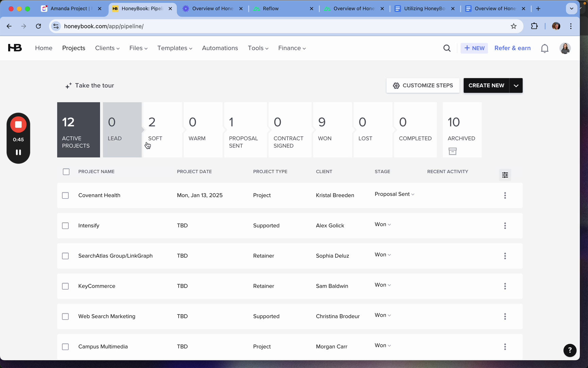Click the Customize Steps button
Image resolution: width=588 pixels, height=368 pixels.
[x=423, y=86]
